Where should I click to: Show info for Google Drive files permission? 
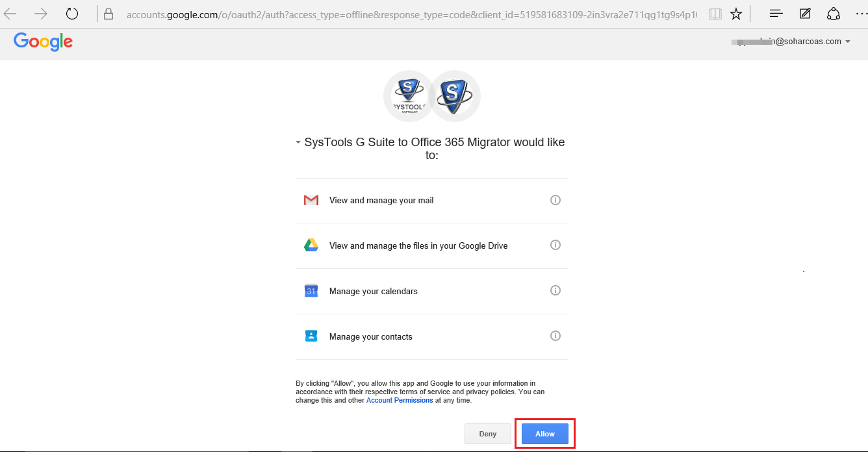[x=555, y=245]
